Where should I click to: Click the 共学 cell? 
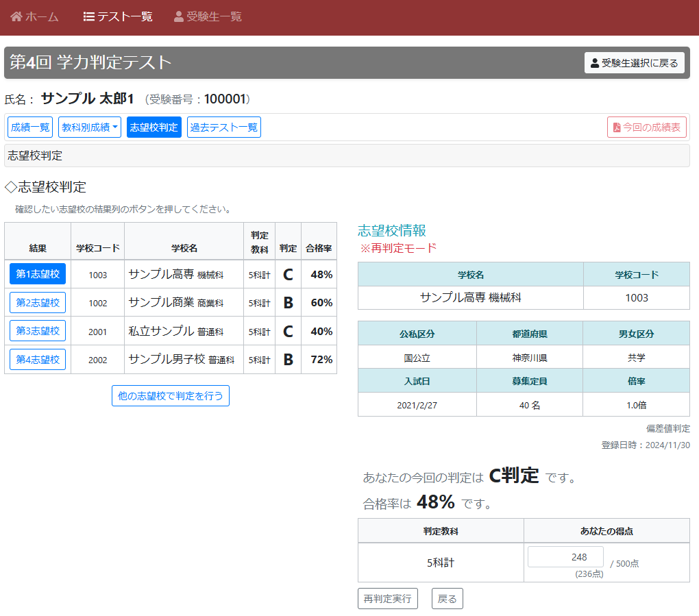coord(636,358)
